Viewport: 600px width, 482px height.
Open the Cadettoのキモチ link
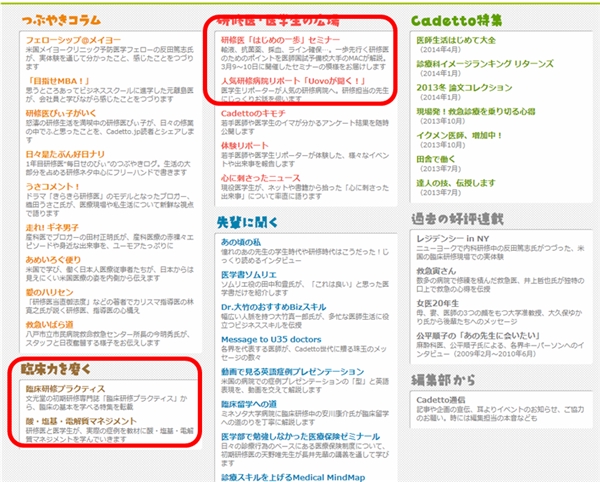253,113
